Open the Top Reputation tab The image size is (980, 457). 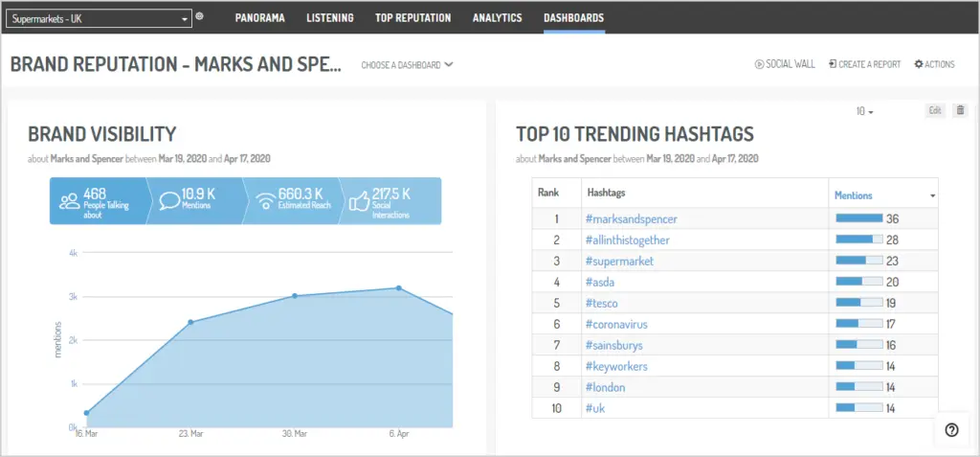tap(413, 18)
